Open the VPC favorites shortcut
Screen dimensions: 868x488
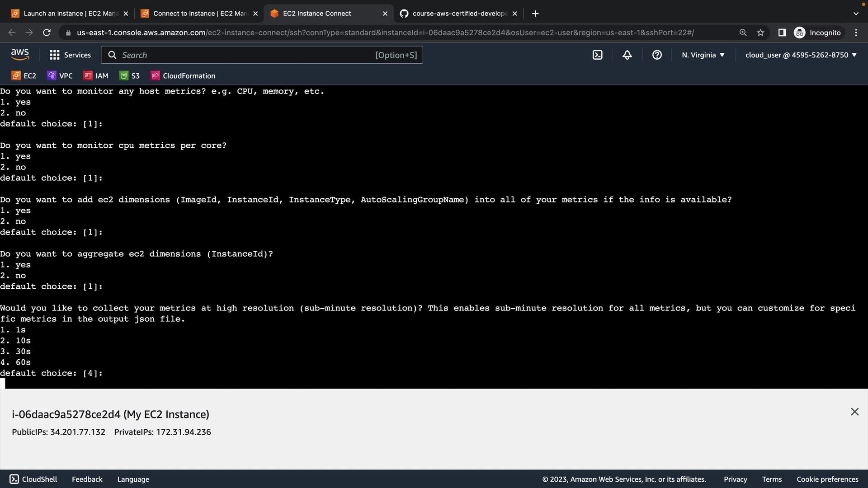click(x=60, y=75)
